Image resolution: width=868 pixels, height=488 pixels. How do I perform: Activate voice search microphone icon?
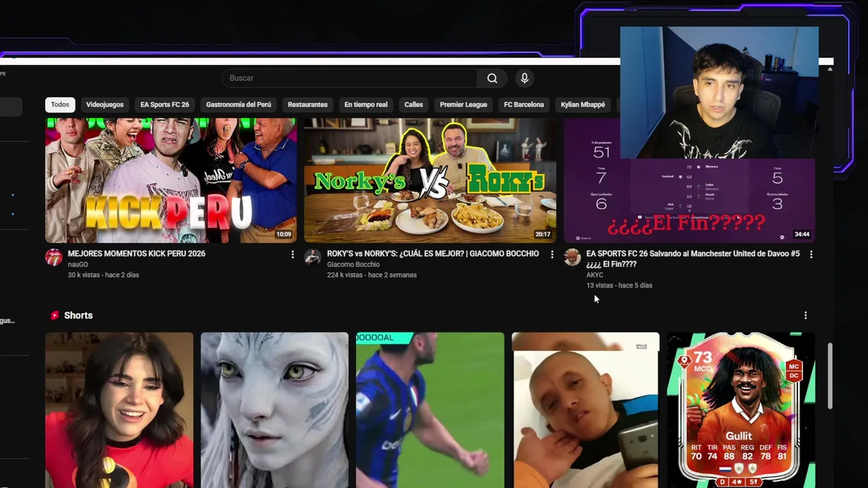pos(524,78)
